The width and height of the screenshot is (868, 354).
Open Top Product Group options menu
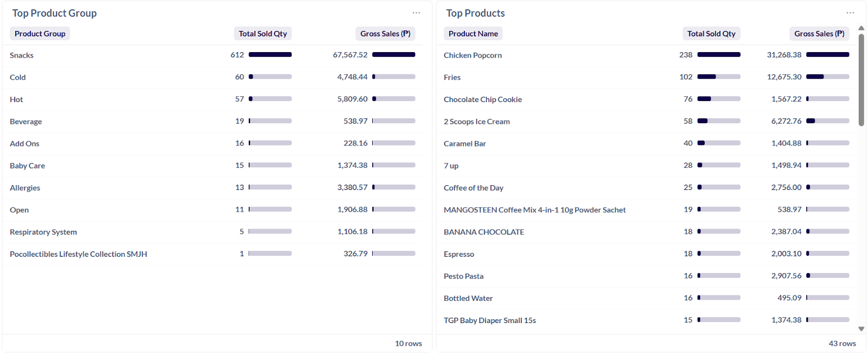coord(416,13)
